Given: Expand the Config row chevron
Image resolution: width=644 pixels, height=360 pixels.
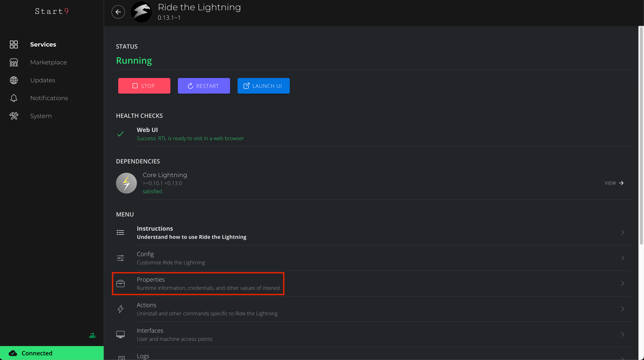Looking at the screenshot, I should pyautogui.click(x=623, y=258).
